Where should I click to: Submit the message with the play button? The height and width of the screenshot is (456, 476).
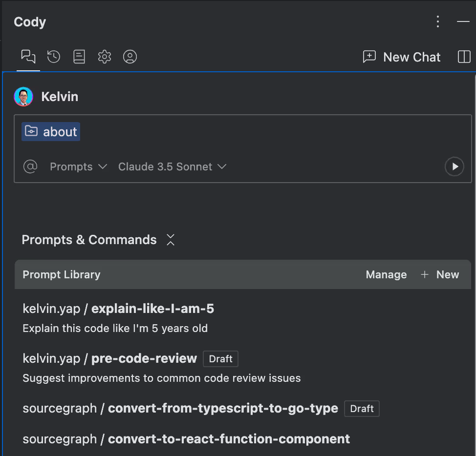(454, 166)
